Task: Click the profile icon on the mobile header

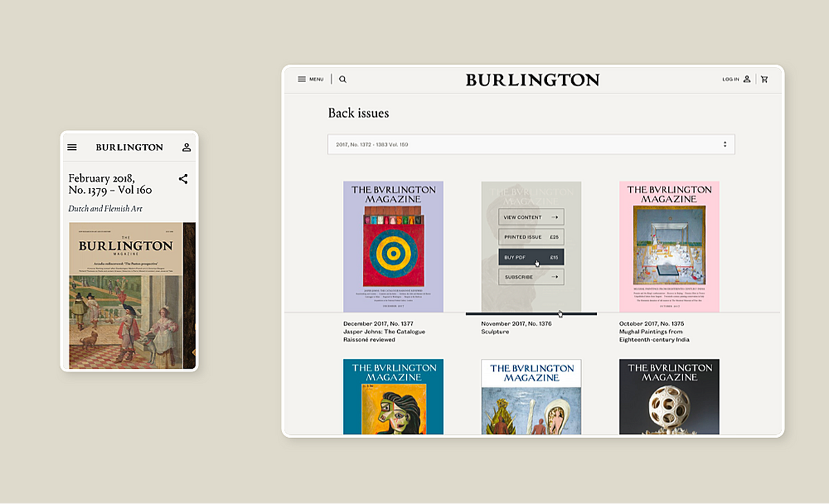Action: tap(187, 146)
